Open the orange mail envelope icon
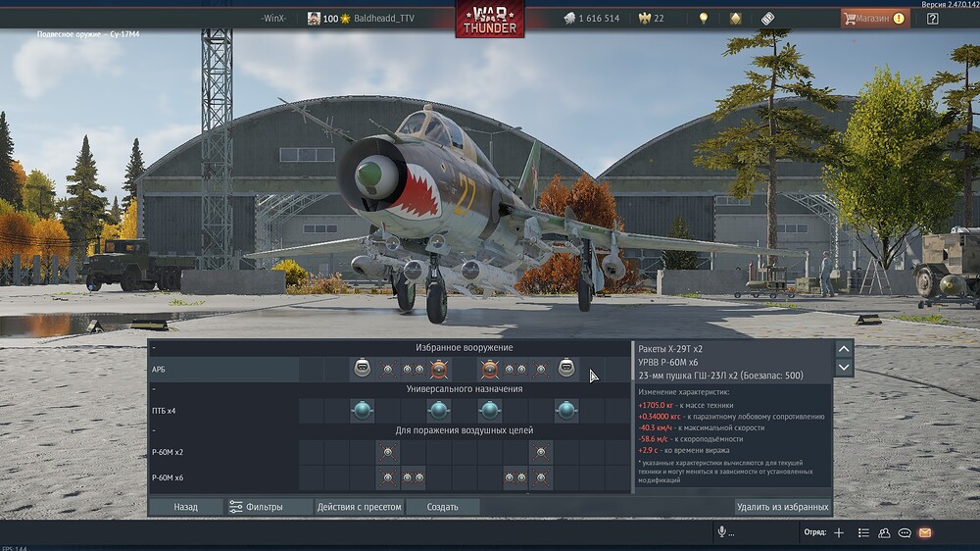 (925, 532)
